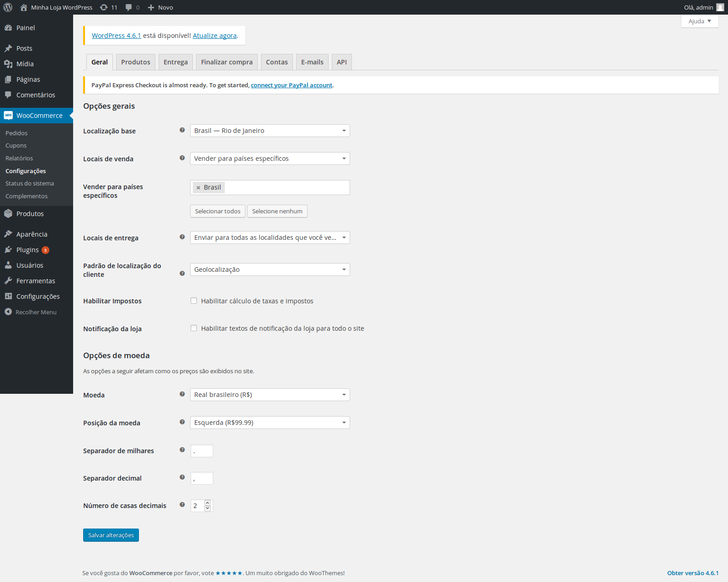Click the Plugins plug icon

pos(8,250)
